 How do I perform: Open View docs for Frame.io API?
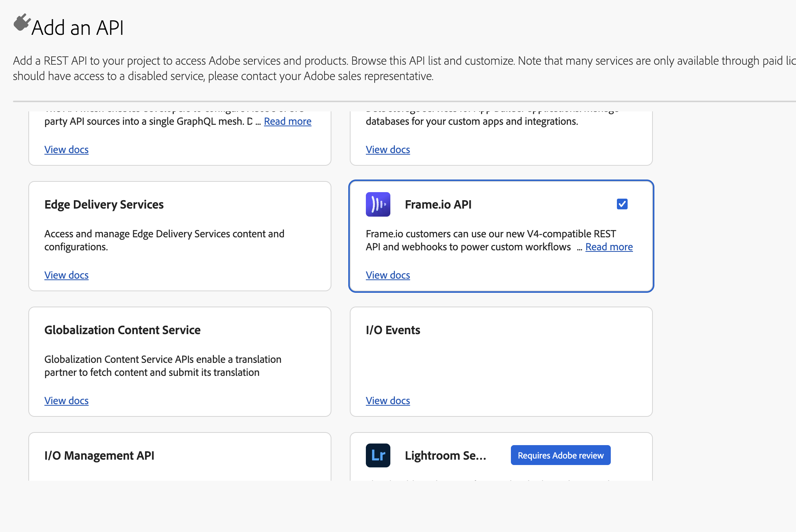point(388,275)
